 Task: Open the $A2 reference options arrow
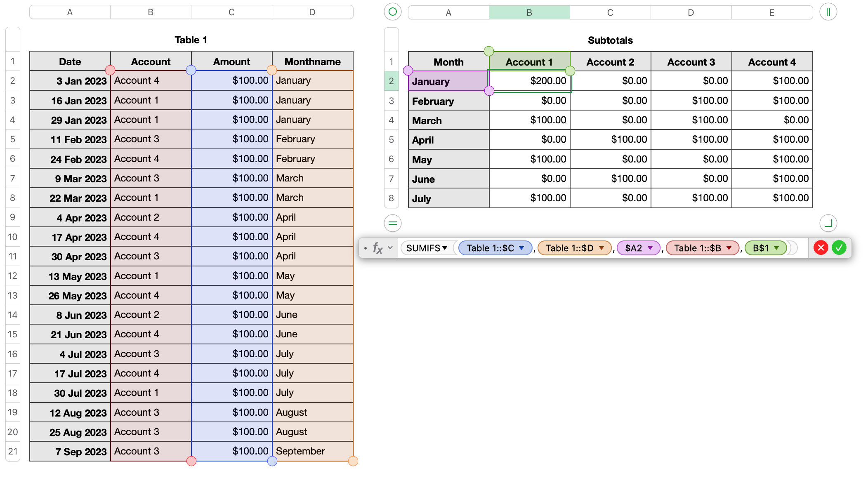pos(650,248)
